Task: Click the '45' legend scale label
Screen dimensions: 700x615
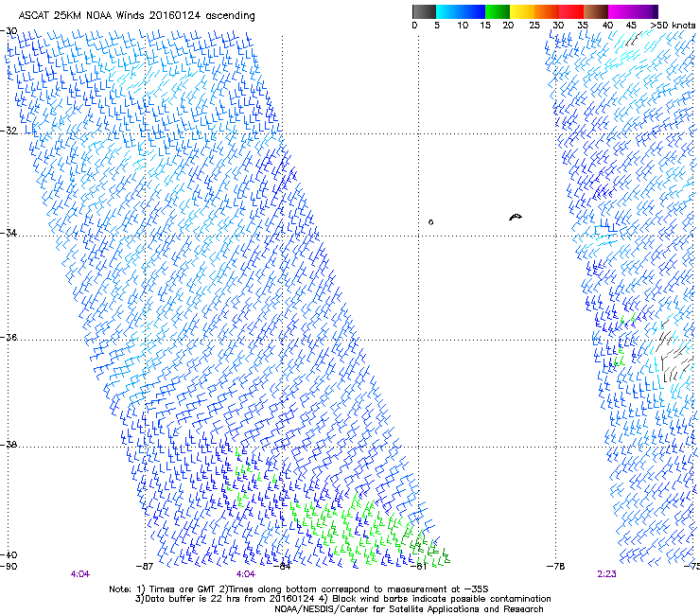Action: pyautogui.click(x=631, y=26)
